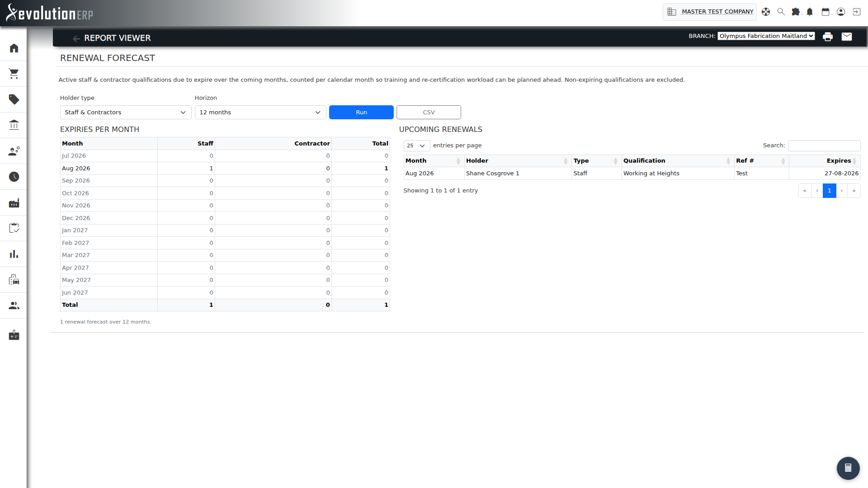Open the person settings sidebar module

(x=14, y=151)
